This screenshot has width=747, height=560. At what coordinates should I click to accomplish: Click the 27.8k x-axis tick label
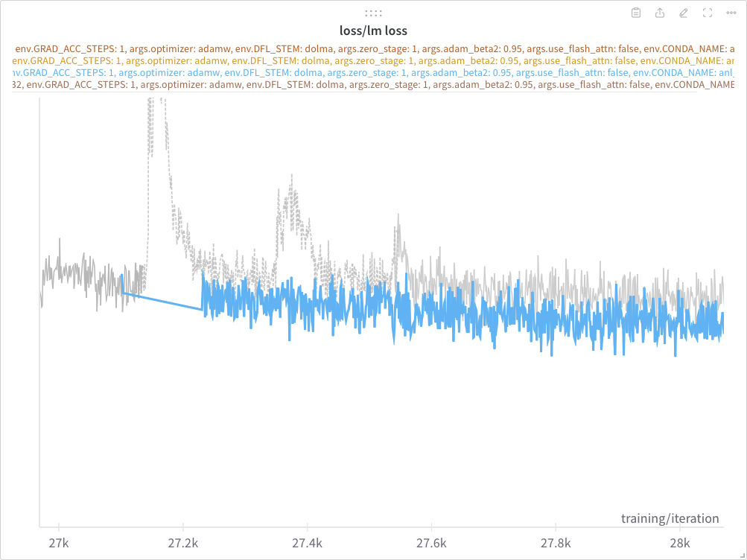(x=556, y=542)
